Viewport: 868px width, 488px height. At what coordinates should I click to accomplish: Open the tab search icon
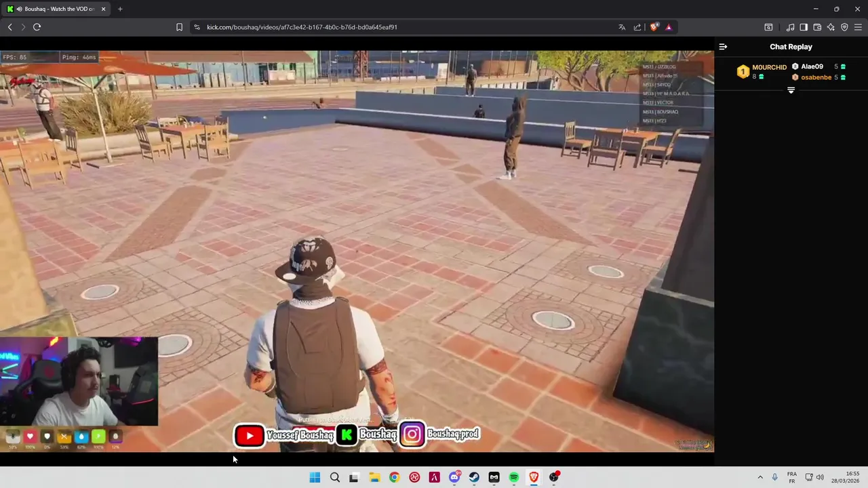(768, 27)
